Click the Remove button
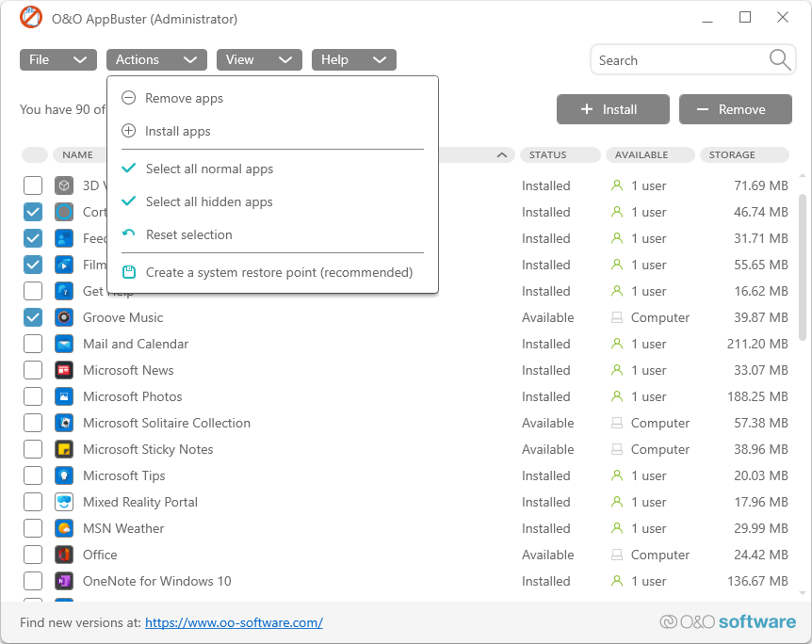The width and height of the screenshot is (812, 644). point(736,109)
